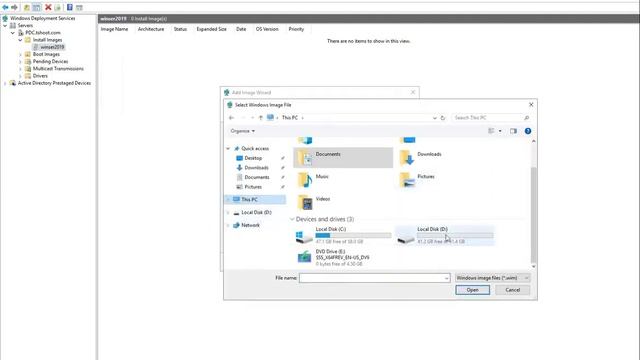Screen dimensions: 640x360
Task: Collapse the PDC.tshoot.com server node
Action: [13, 33]
